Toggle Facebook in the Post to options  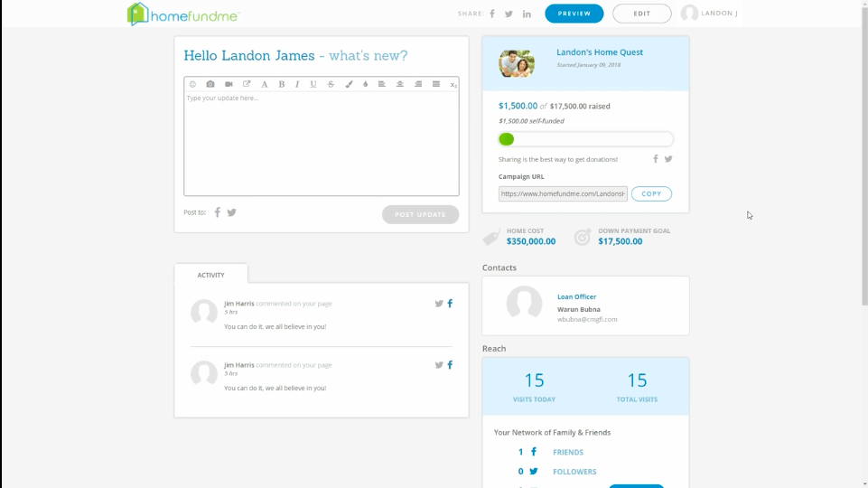218,212
